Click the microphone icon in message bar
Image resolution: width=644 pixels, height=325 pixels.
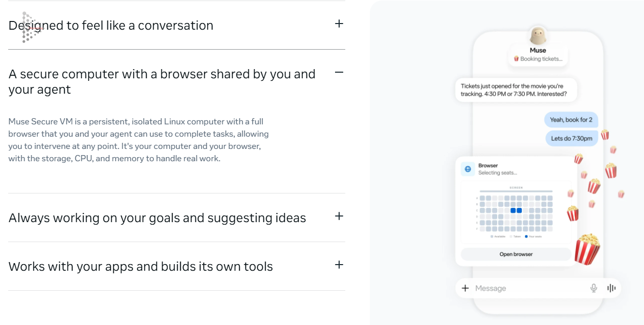pyautogui.click(x=593, y=288)
